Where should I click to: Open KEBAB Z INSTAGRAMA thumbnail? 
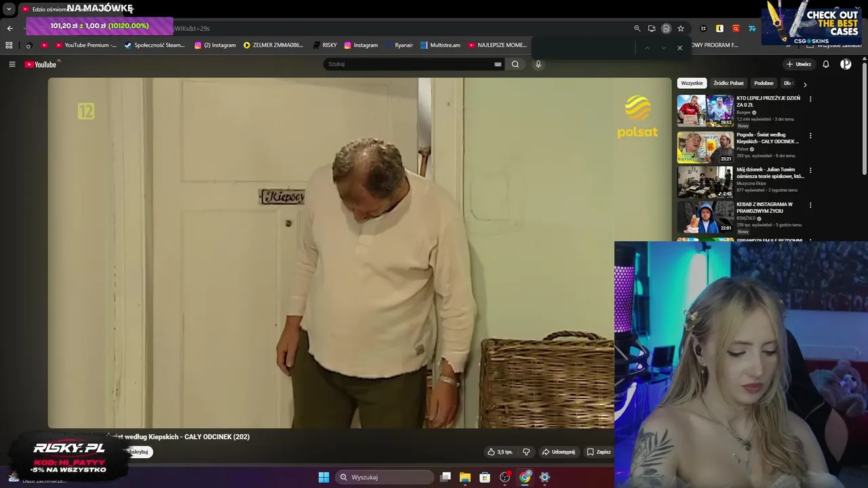tap(705, 217)
